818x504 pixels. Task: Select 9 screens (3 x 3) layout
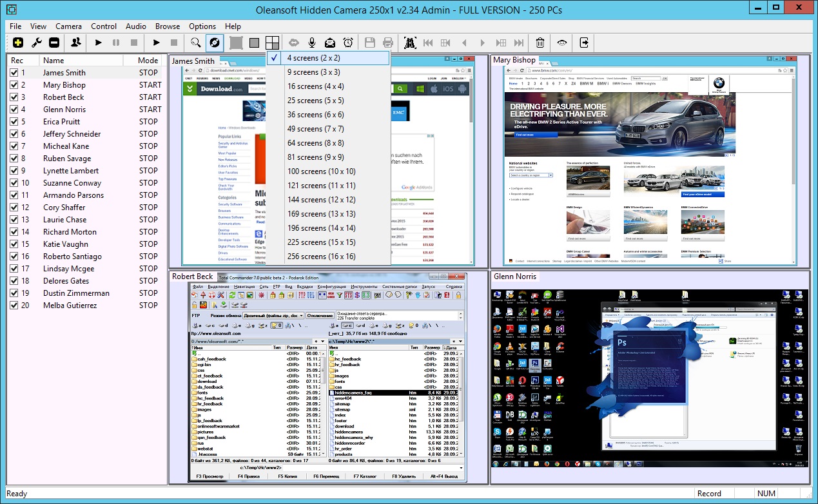[x=329, y=72]
